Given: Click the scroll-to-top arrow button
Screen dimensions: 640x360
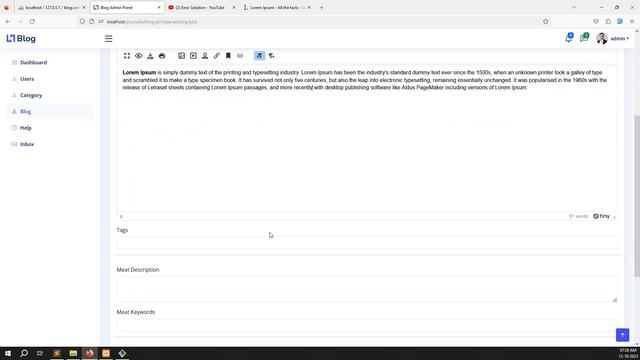Looking at the screenshot, I should [622, 335].
